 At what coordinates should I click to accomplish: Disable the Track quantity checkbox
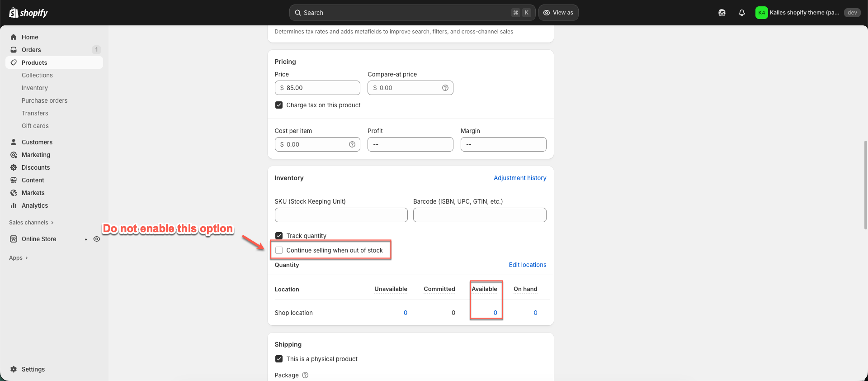tap(279, 236)
